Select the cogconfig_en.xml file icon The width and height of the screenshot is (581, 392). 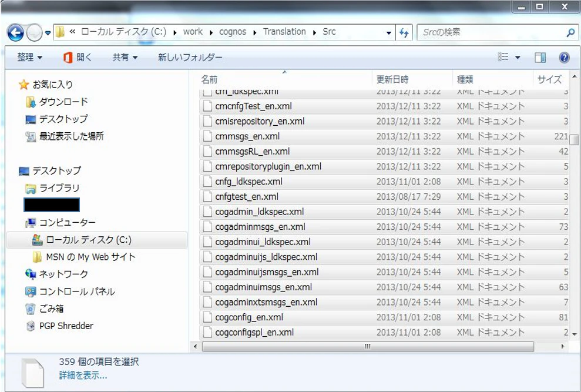pyautogui.click(x=207, y=317)
